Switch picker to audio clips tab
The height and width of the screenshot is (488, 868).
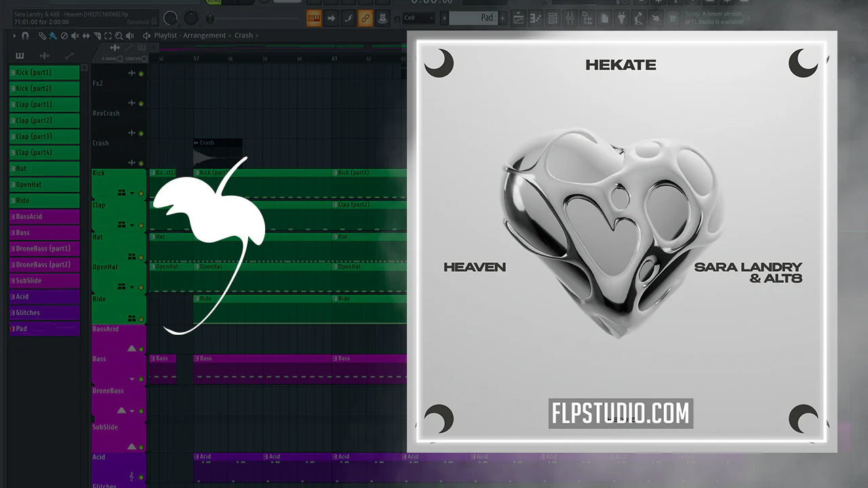point(44,56)
